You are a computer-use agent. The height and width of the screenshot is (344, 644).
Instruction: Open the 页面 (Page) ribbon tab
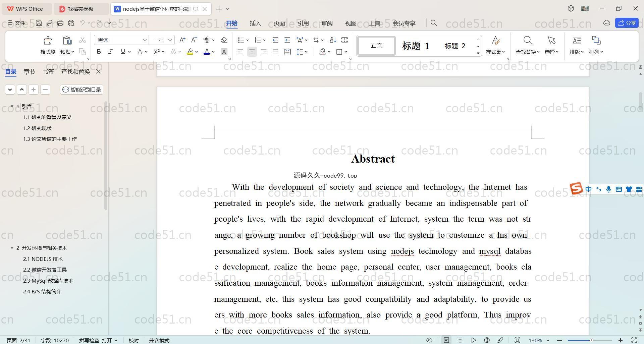click(x=279, y=23)
